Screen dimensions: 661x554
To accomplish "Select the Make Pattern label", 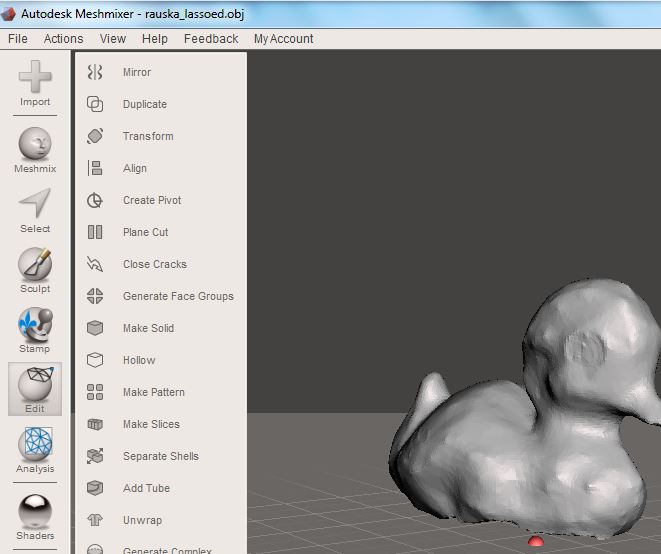I will coord(154,392).
